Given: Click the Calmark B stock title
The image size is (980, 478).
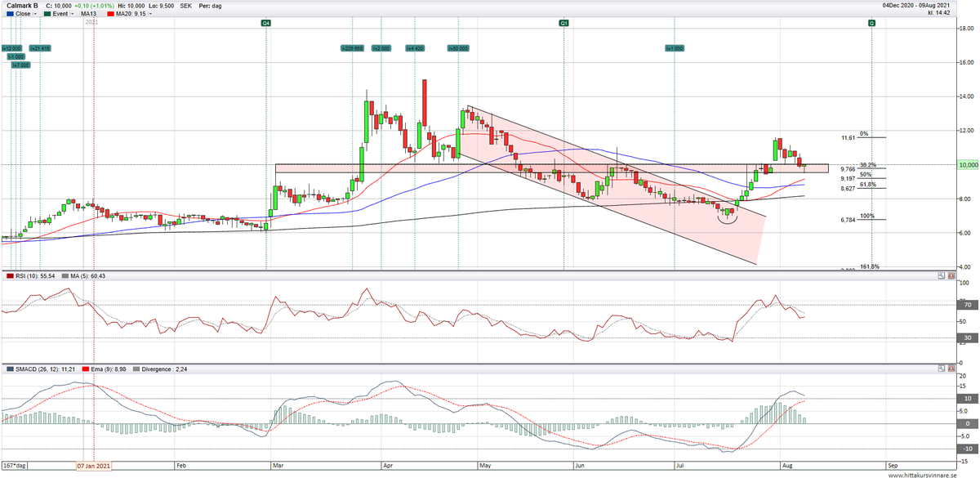Looking at the screenshot, I should pyautogui.click(x=22, y=5).
